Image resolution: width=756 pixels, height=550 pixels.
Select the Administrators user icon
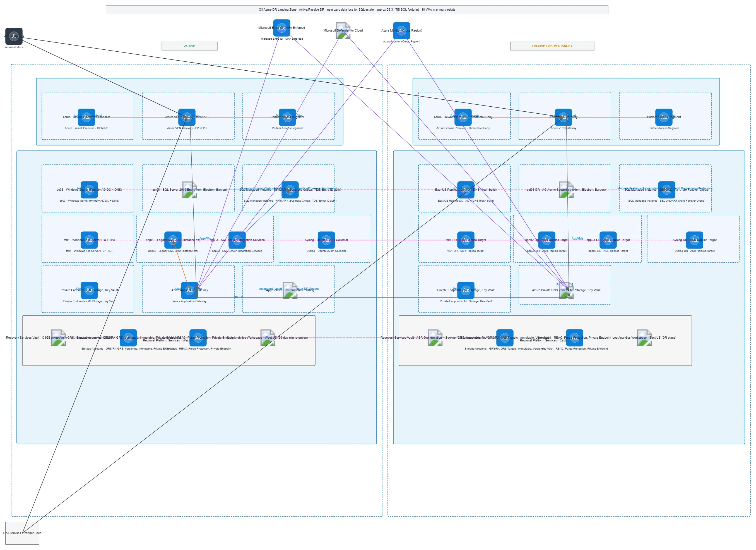[x=14, y=36]
